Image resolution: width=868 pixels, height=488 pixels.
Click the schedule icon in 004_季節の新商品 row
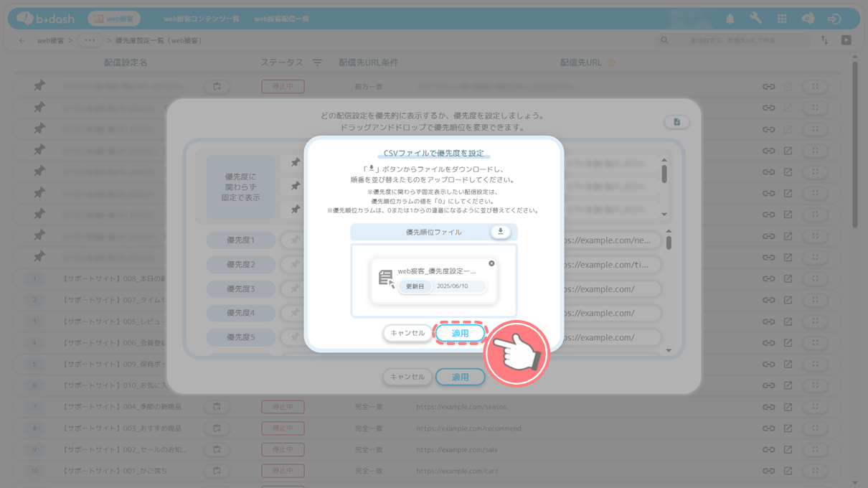click(217, 407)
